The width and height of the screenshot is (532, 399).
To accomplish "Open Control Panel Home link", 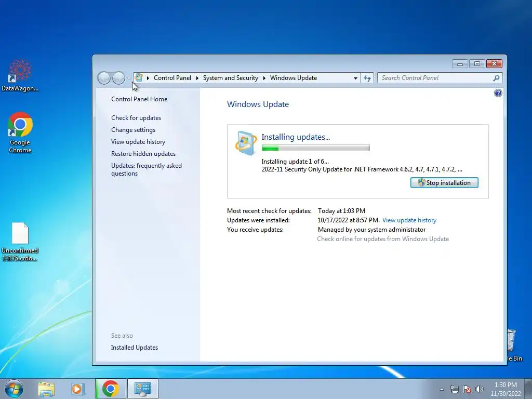I will pyautogui.click(x=139, y=99).
